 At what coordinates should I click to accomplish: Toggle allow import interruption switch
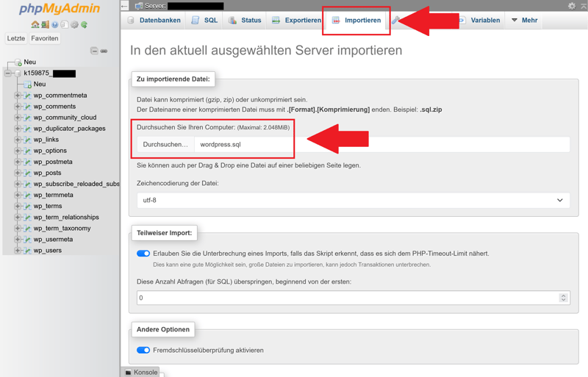143,254
